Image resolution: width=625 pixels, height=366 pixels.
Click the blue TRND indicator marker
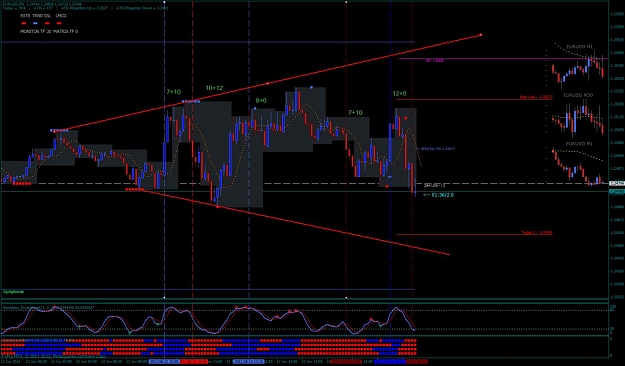(x=35, y=24)
